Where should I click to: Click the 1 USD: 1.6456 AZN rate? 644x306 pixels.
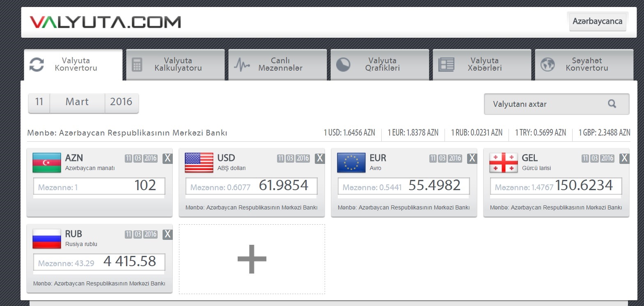349,133
